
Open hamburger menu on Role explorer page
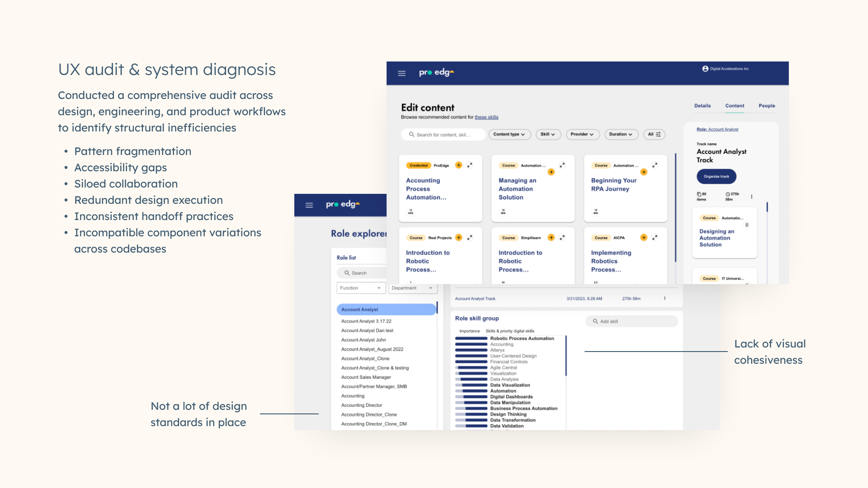[309, 205]
